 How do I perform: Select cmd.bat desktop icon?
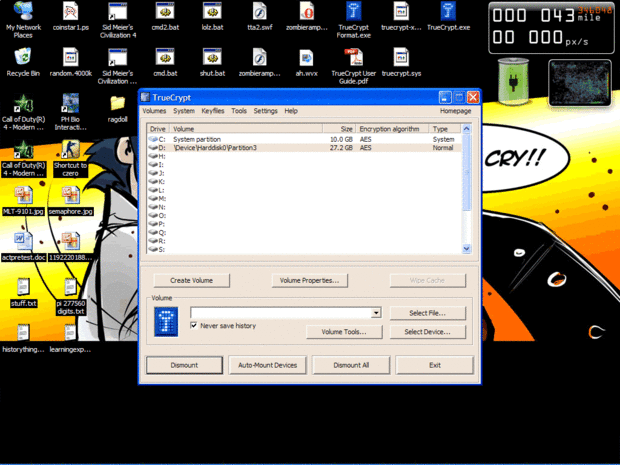tap(165, 62)
